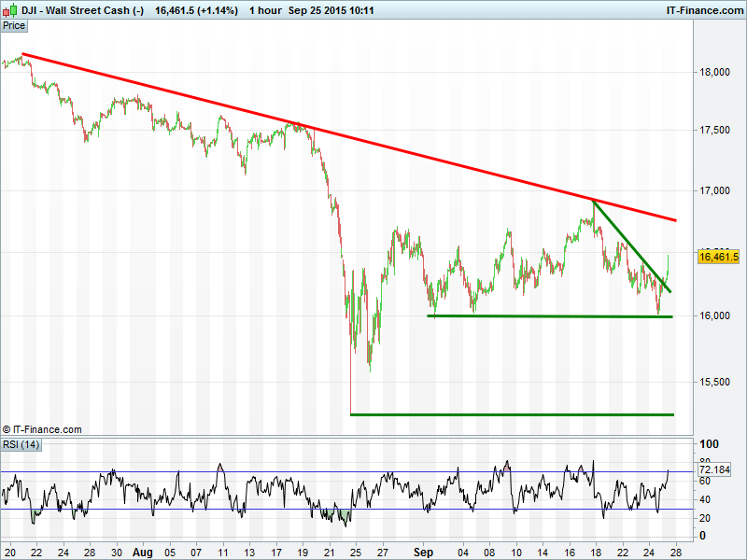Image resolution: width=747 pixels, height=560 pixels.
Task: Click the Price panel label
Action: coord(14,26)
